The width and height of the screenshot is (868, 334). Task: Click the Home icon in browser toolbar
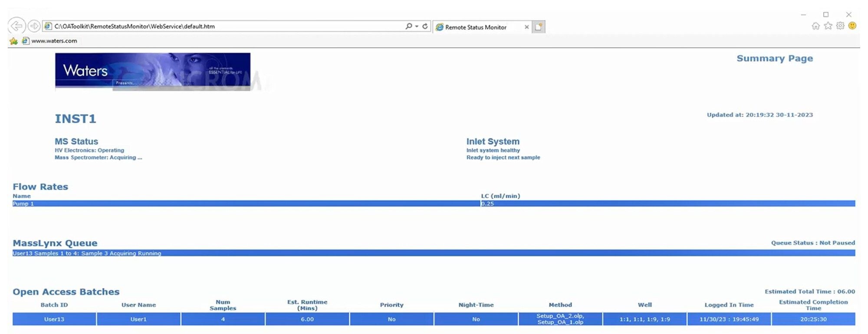[x=815, y=26]
